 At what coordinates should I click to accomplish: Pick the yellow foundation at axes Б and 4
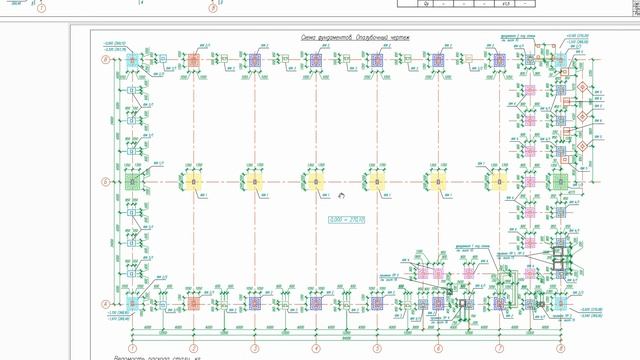[x=316, y=182]
